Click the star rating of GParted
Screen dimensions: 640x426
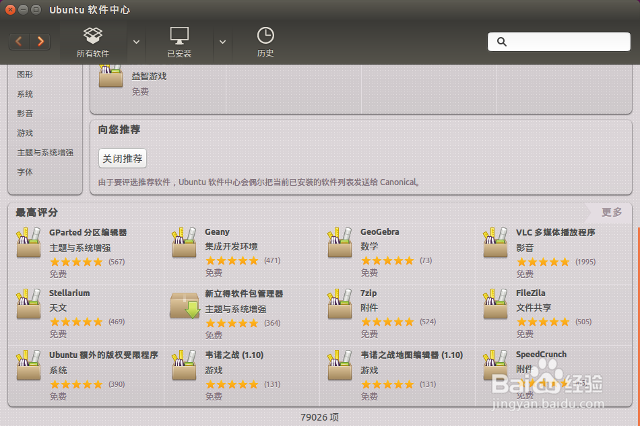76,262
